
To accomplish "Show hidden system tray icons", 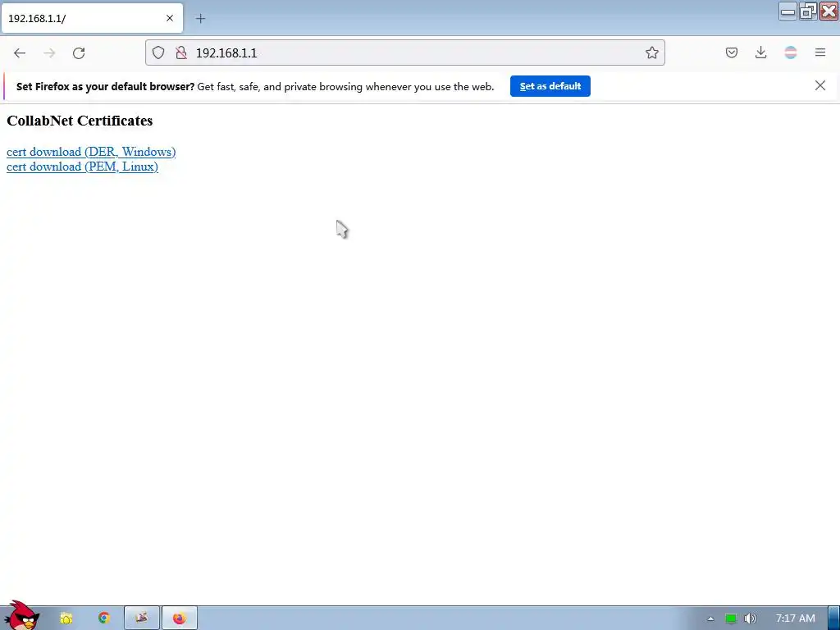I will (710, 619).
